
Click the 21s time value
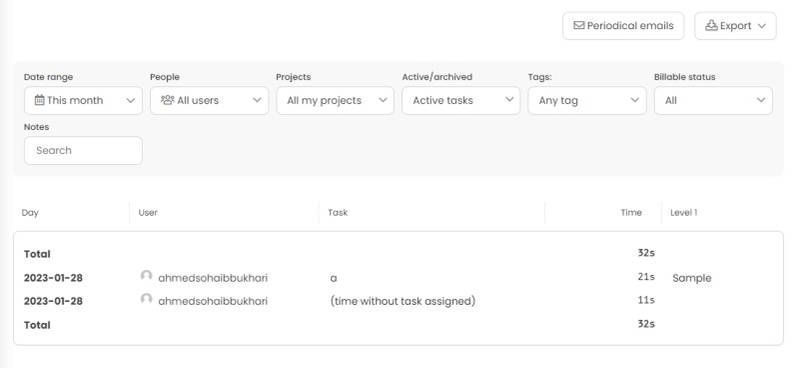tap(646, 277)
